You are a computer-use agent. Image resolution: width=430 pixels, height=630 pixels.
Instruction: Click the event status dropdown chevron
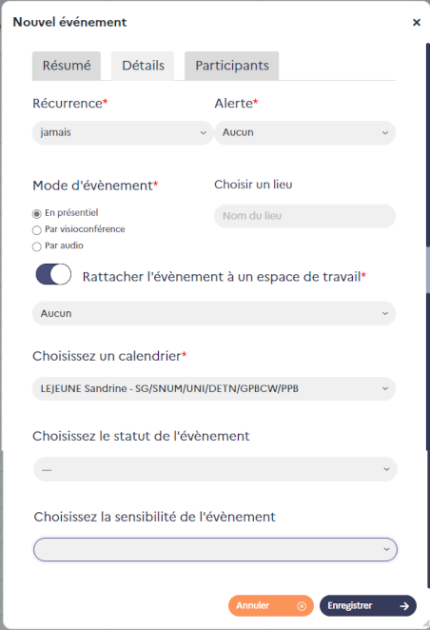click(x=386, y=469)
